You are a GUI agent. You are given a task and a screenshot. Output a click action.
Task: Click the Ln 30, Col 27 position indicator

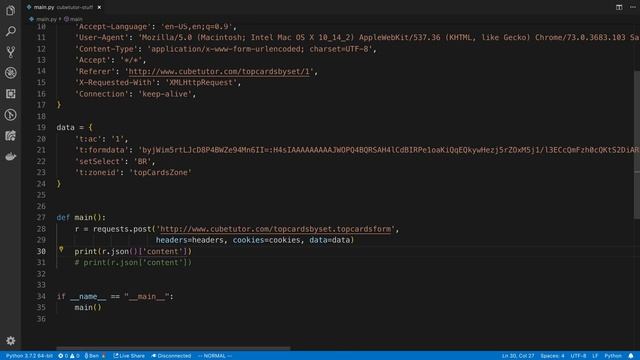(x=518, y=356)
